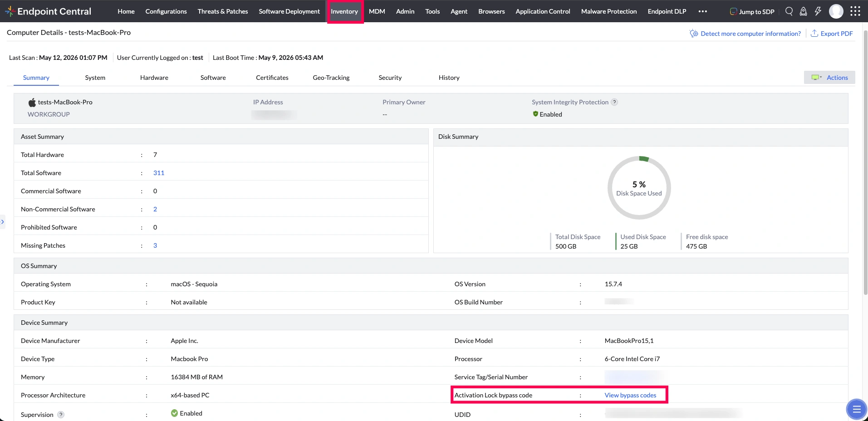Click the Export PDF upload icon

814,33
